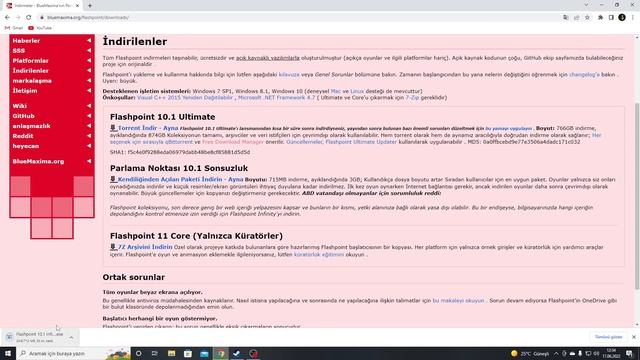Open the notification center icon
This screenshot has height=360, width=640.
(x=630, y=353)
